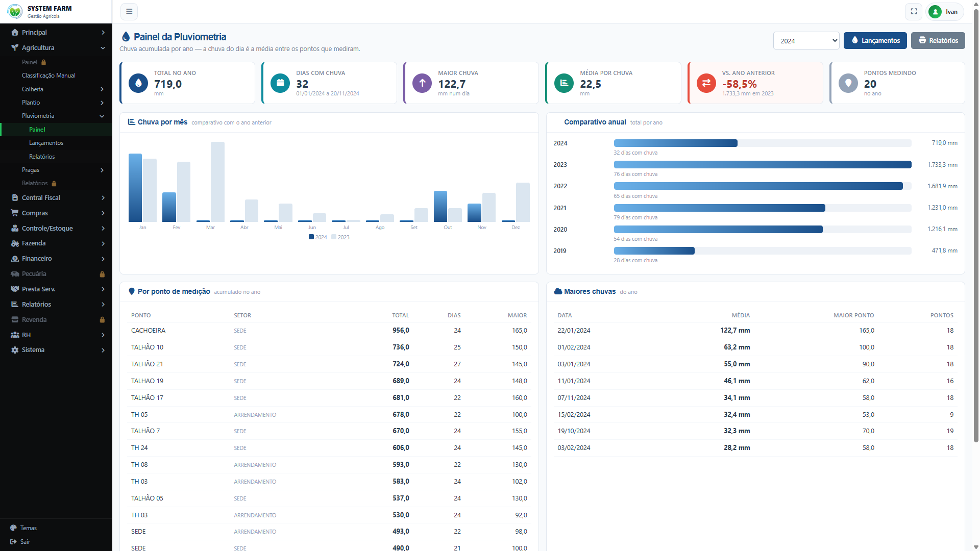Image resolution: width=980 pixels, height=551 pixels.
Task: Click the Principal home icon
Action: pyautogui.click(x=15, y=32)
